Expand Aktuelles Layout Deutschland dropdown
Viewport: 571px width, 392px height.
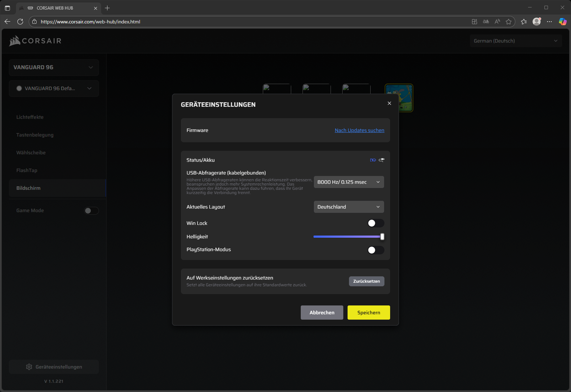click(x=349, y=207)
